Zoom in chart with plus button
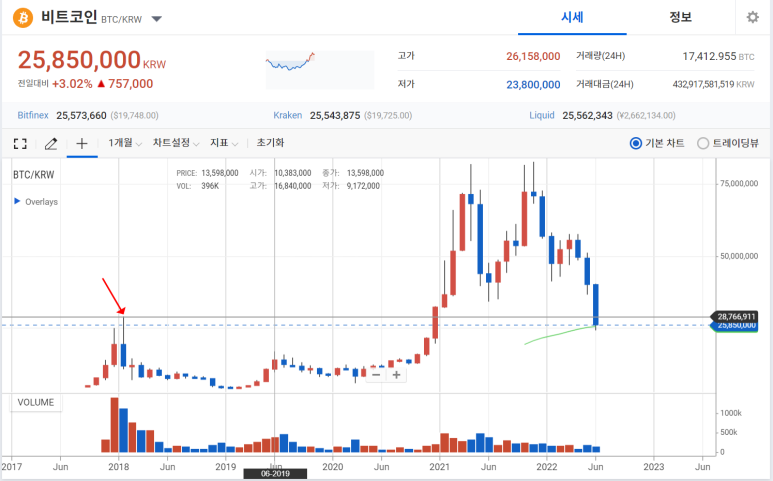The height and width of the screenshot is (481, 773). (x=396, y=375)
